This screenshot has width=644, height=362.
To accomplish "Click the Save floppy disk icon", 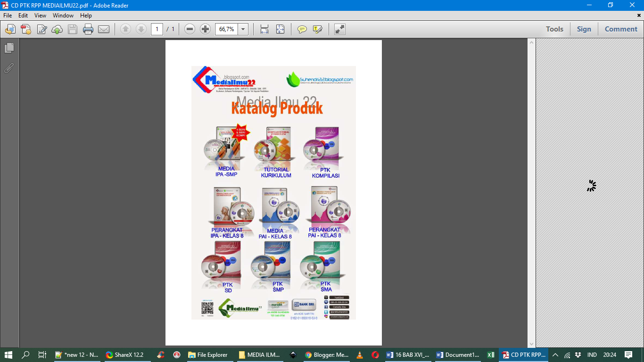I will [x=72, y=29].
